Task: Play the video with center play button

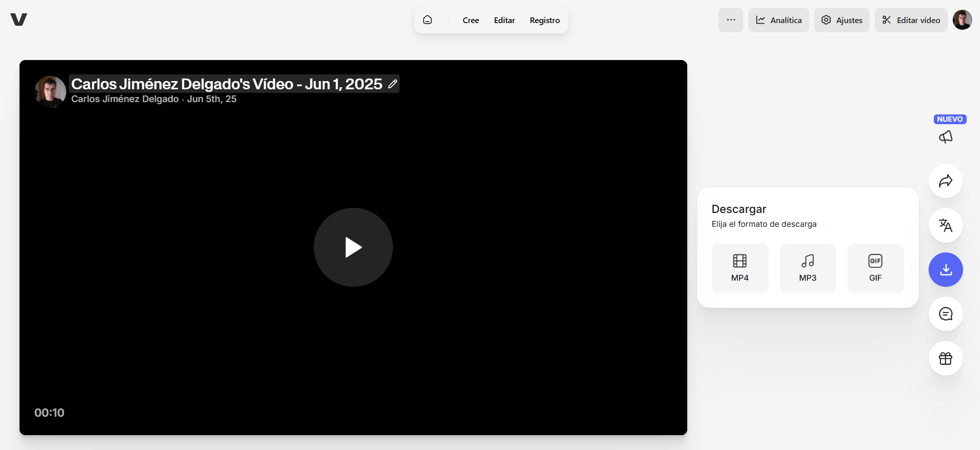Action: click(353, 247)
